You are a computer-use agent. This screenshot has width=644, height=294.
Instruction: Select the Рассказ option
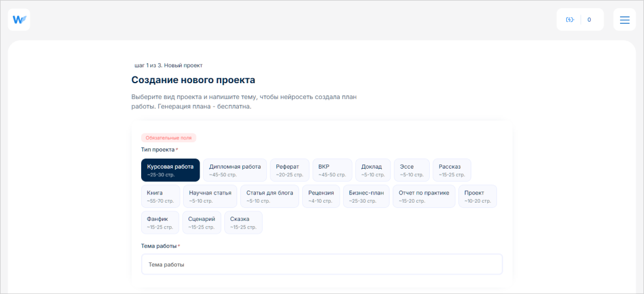451,170
